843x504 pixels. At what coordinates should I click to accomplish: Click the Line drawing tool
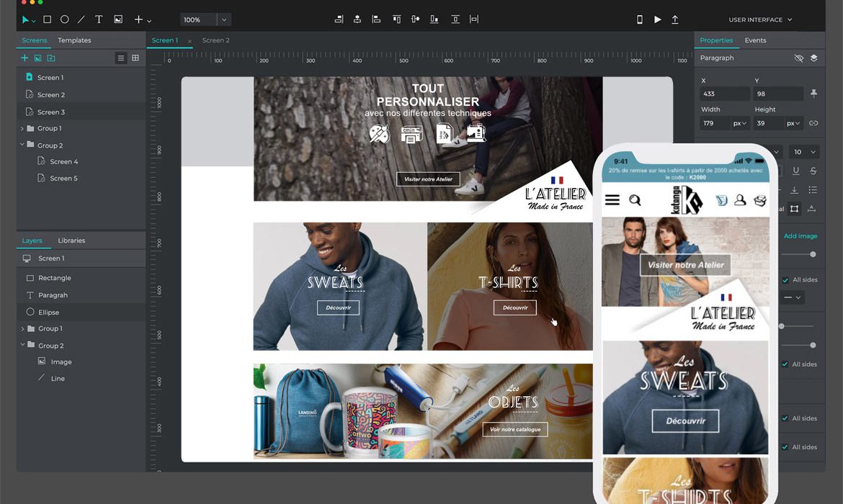81,19
